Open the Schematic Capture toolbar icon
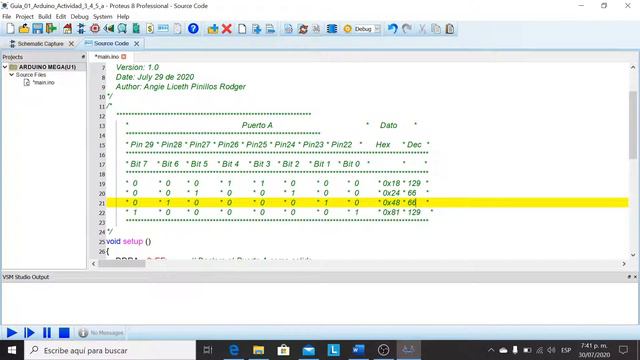 [81, 29]
